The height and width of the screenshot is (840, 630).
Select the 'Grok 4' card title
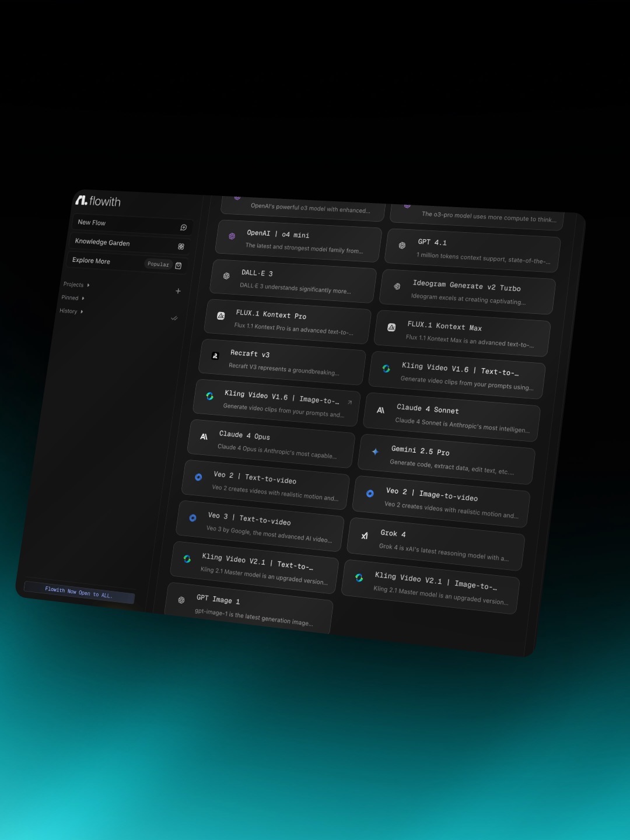(x=393, y=533)
